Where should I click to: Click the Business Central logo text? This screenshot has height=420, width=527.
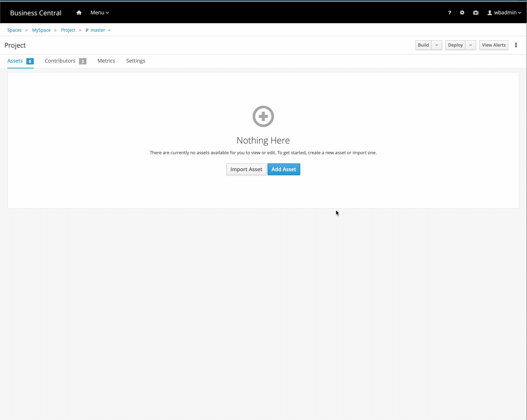pos(36,13)
